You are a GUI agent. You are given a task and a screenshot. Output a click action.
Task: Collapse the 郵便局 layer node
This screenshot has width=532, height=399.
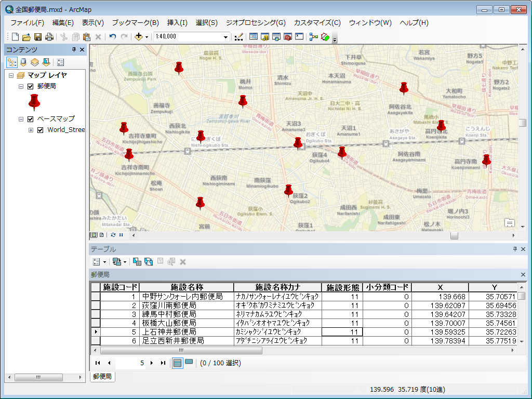click(x=21, y=86)
